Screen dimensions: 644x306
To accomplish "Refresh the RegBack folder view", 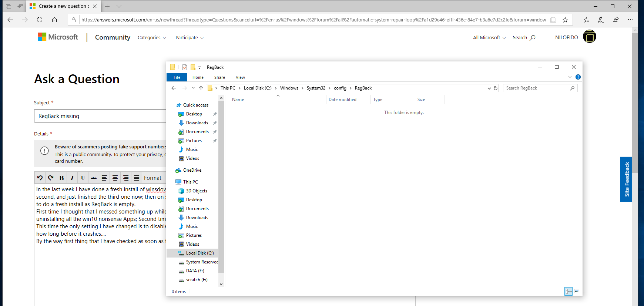I will (496, 88).
